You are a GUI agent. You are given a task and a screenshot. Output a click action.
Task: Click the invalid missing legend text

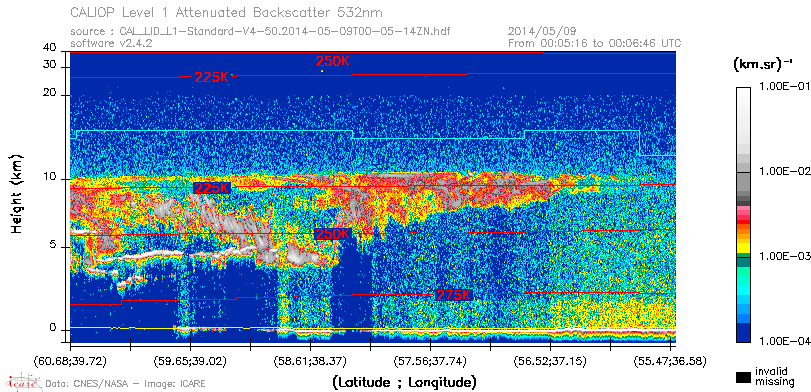pos(774,376)
